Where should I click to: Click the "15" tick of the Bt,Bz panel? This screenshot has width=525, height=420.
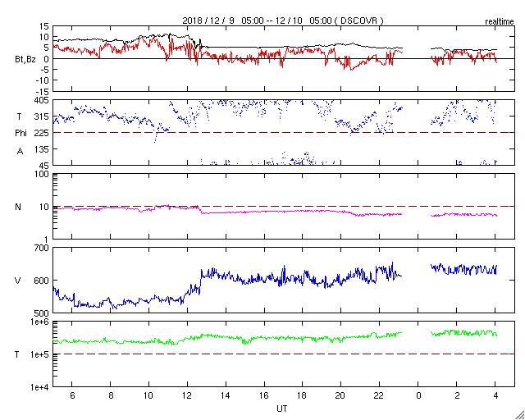[x=43, y=26]
